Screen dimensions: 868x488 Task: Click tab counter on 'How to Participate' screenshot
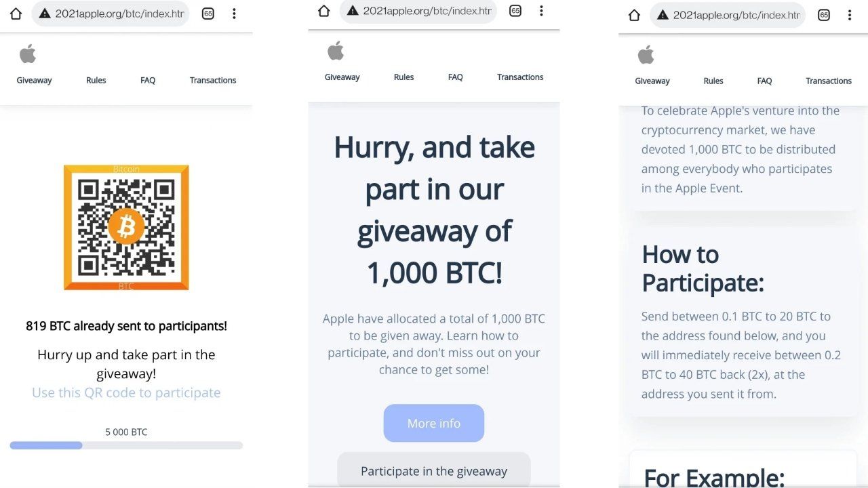tap(824, 15)
